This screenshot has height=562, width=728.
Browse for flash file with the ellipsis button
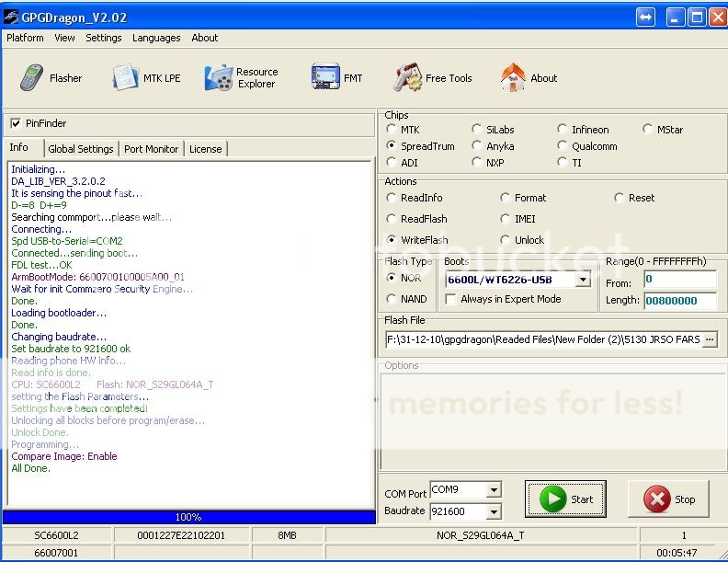tap(710, 339)
